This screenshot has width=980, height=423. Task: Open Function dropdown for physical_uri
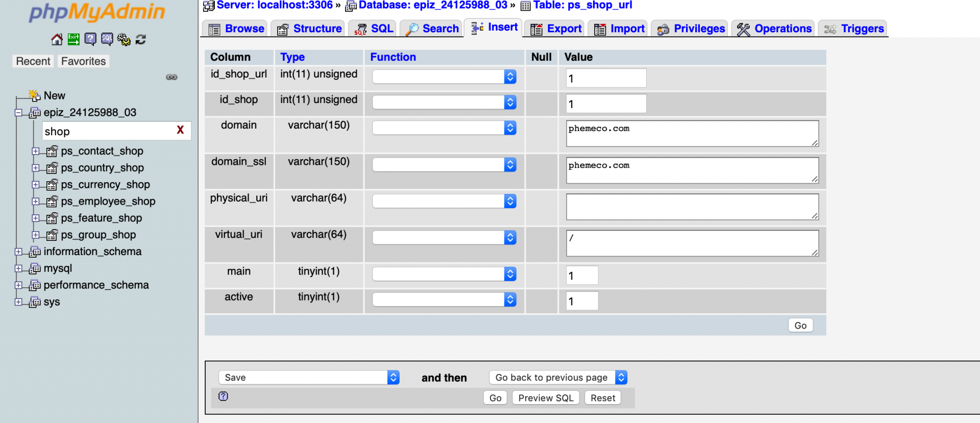tap(444, 201)
